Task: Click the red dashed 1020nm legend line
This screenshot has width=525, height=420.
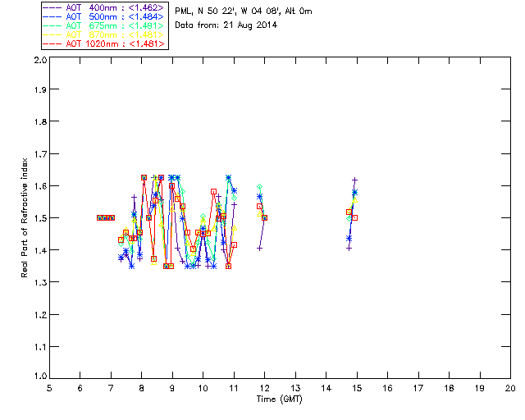Action: click(x=52, y=43)
